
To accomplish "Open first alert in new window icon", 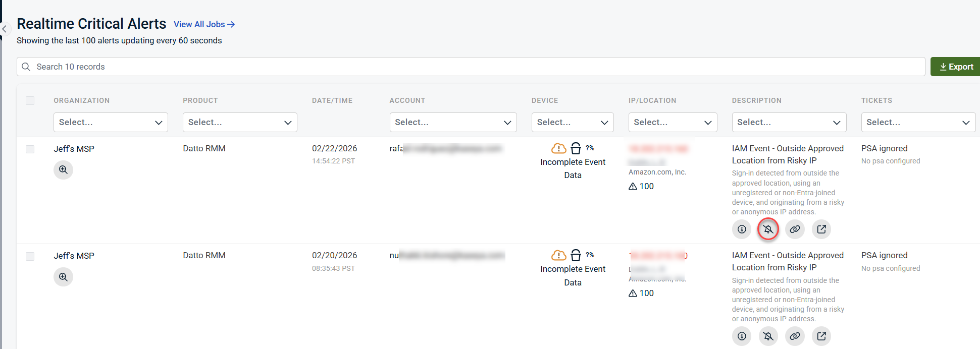I will pyautogui.click(x=821, y=229).
